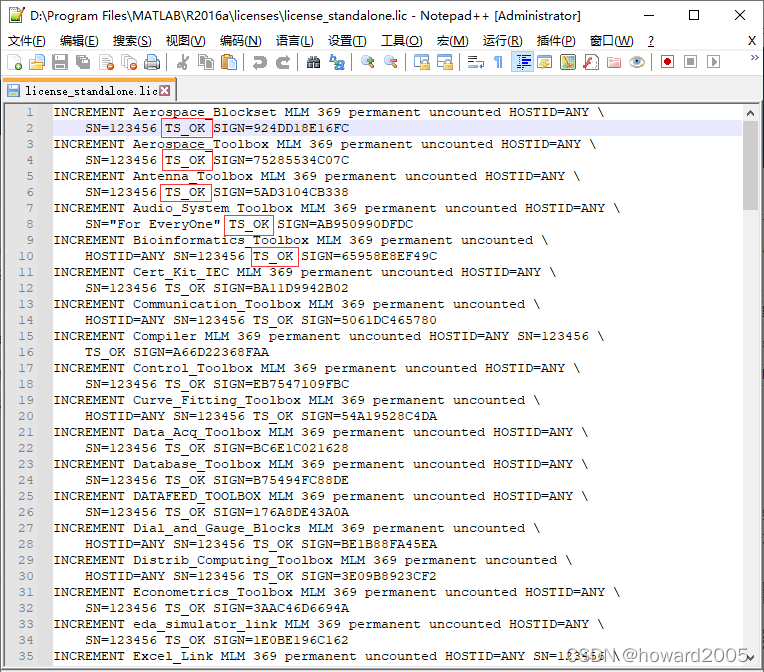Toggle word wrap in the toolbar

[x=476, y=62]
